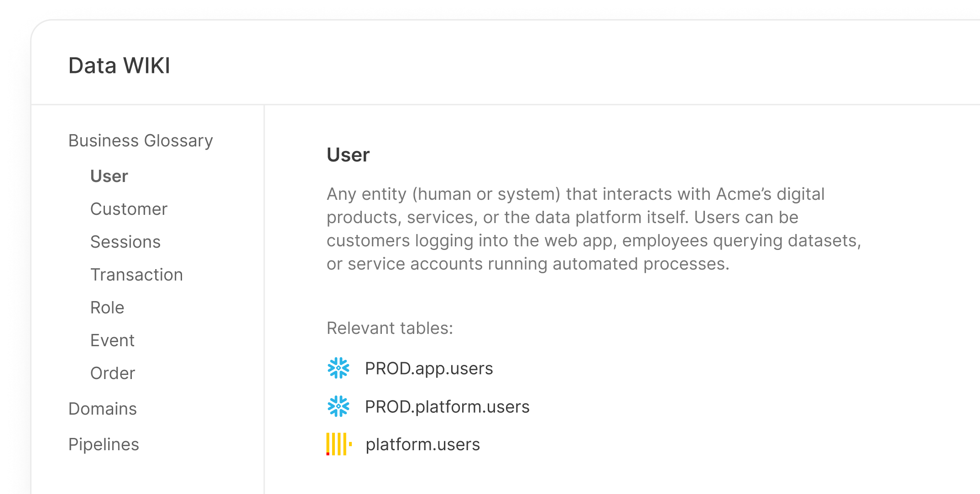Click the User definition paragraph text
Viewport: 980px width, 494px height.
593,229
